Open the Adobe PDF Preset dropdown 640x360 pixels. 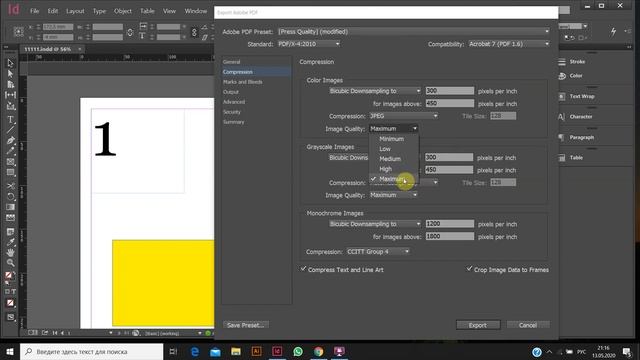pos(413,31)
